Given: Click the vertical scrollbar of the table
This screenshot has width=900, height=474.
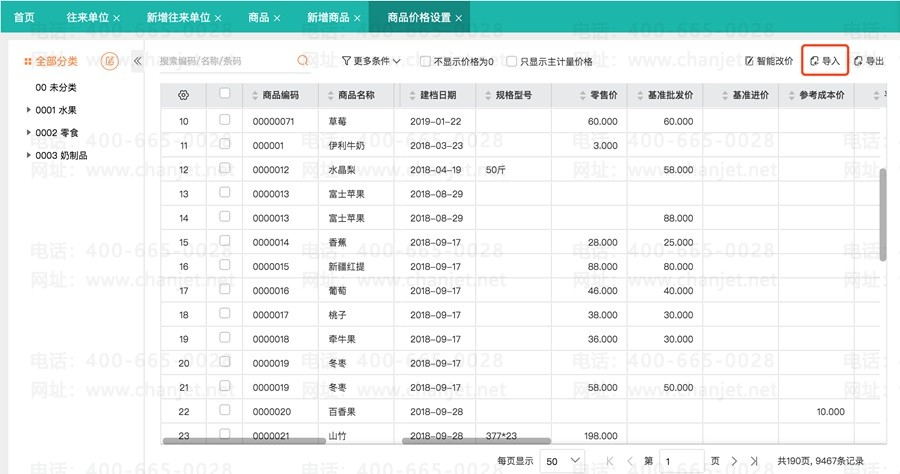Looking at the screenshot, I should click(x=883, y=215).
